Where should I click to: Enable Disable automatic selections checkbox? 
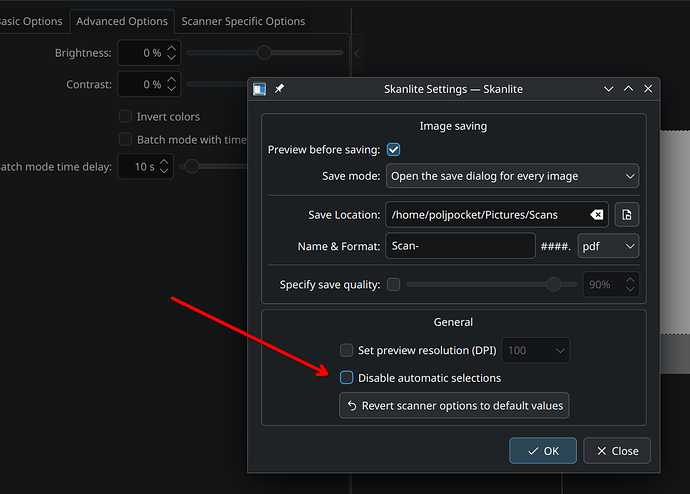click(347, 378)
